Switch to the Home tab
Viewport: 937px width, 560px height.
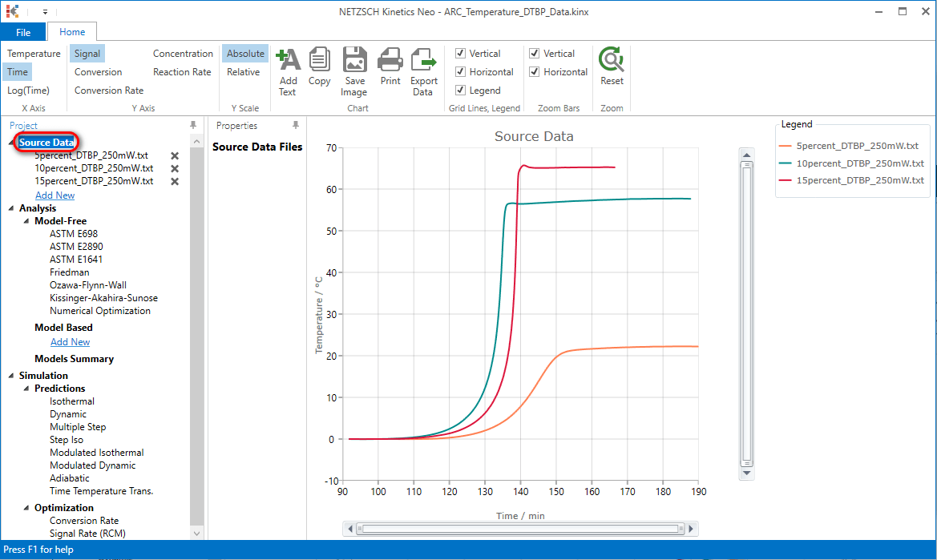[x=71, y=31]
